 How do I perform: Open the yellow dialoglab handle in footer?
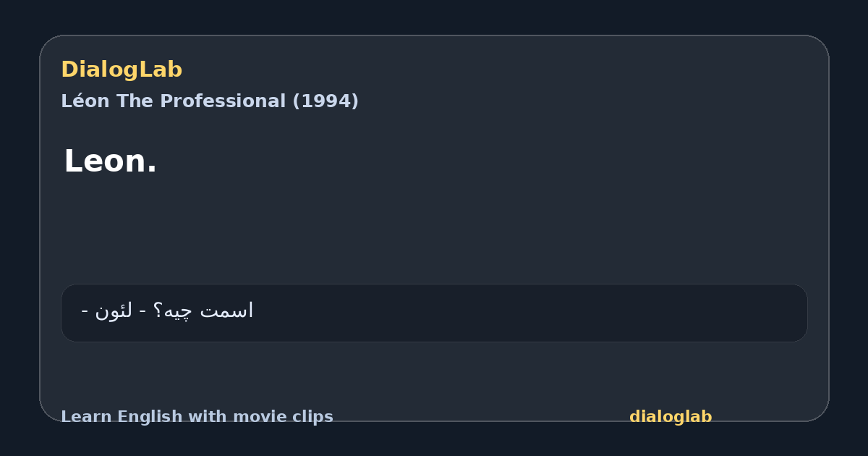pyautogui.click(x=671, y=417)
